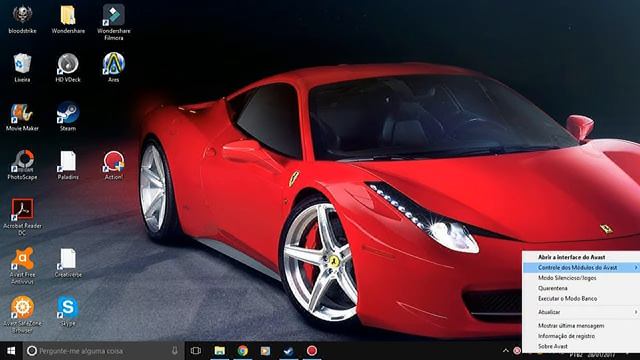The width and height of the screenshot is (640, 360).
Task: Select the Wondershare Filmora shortcut
Action: (x=114, y=22)
